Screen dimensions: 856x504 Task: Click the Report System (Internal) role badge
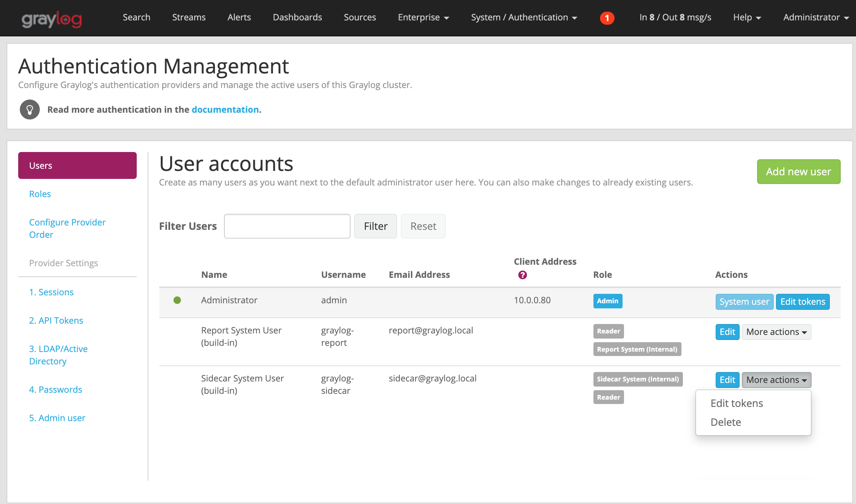(637, 349)
